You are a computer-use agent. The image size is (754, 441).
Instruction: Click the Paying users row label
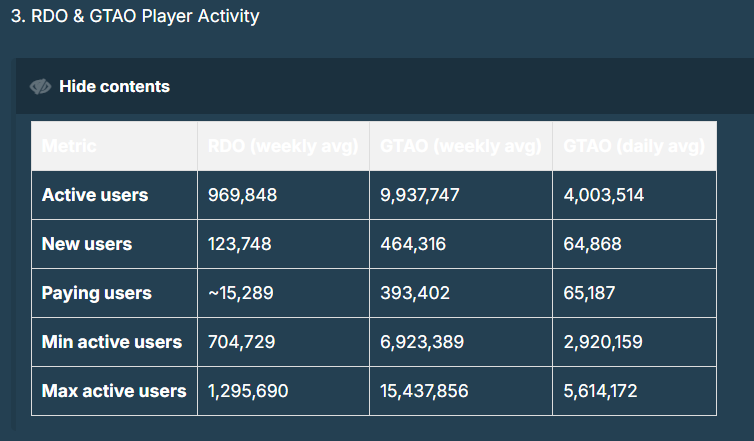(97, 293)
